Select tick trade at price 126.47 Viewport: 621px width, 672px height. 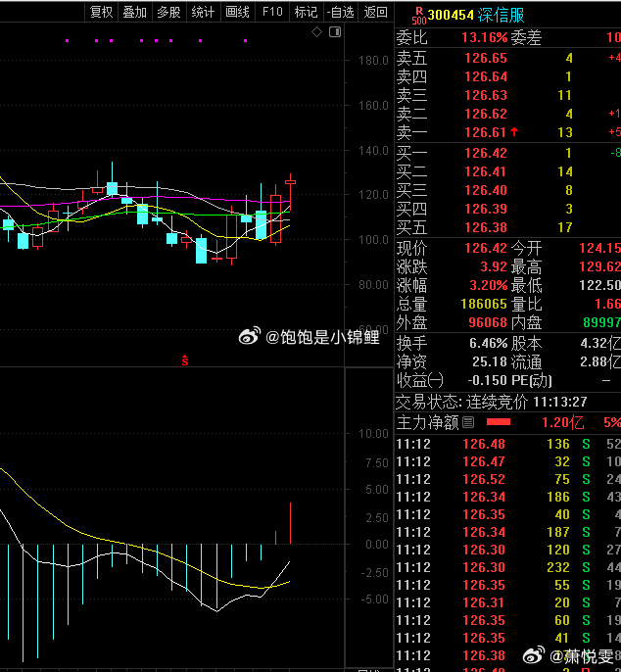484,461
